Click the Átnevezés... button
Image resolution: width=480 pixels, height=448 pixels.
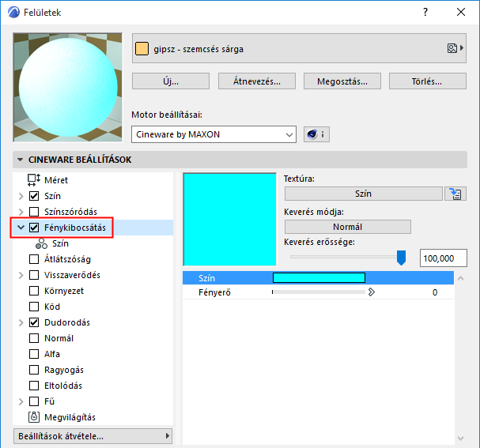[x=257, y=81]
